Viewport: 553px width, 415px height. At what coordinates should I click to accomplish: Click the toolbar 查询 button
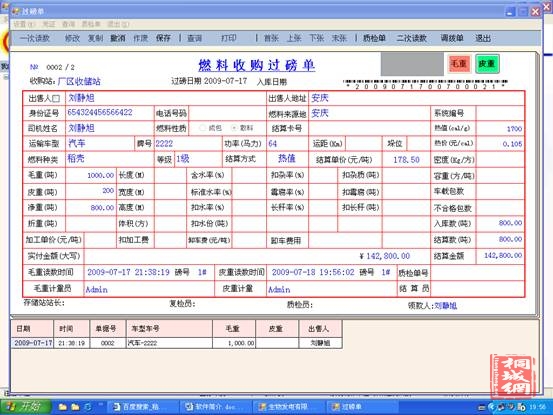click(x=194, y=38)
